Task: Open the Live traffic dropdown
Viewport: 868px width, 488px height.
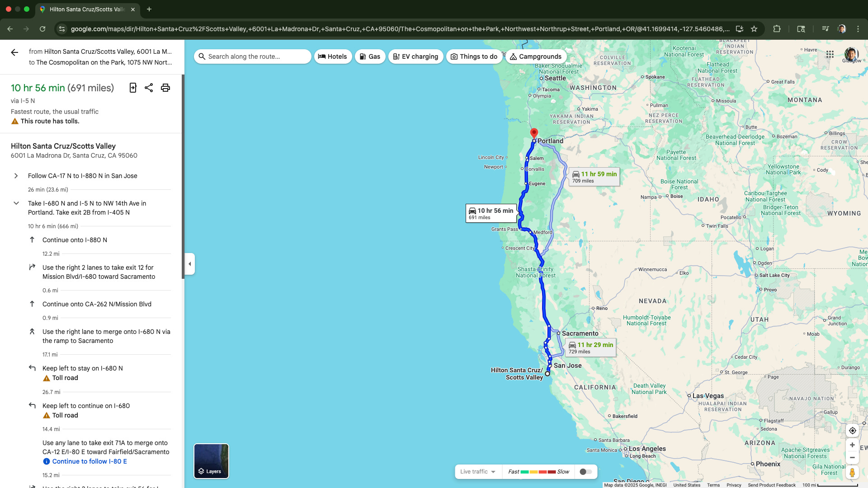Action: click(x=478, y=472)
